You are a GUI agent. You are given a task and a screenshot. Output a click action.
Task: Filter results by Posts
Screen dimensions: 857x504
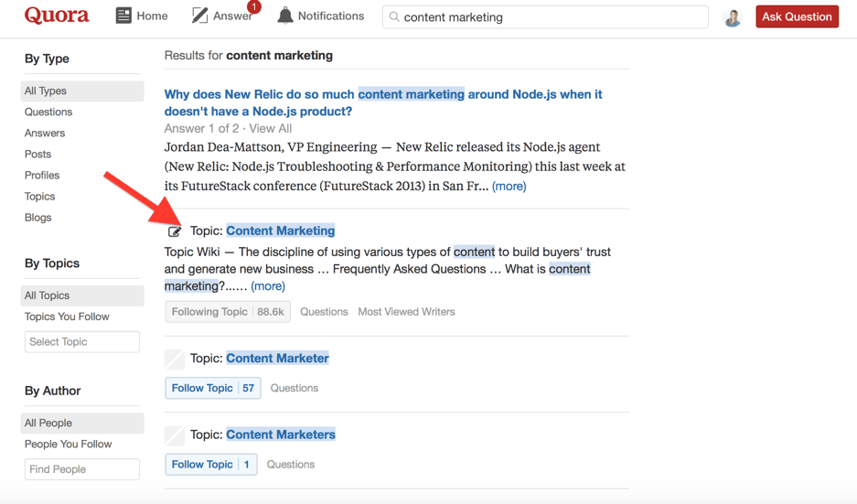click(x=37, y=155)
